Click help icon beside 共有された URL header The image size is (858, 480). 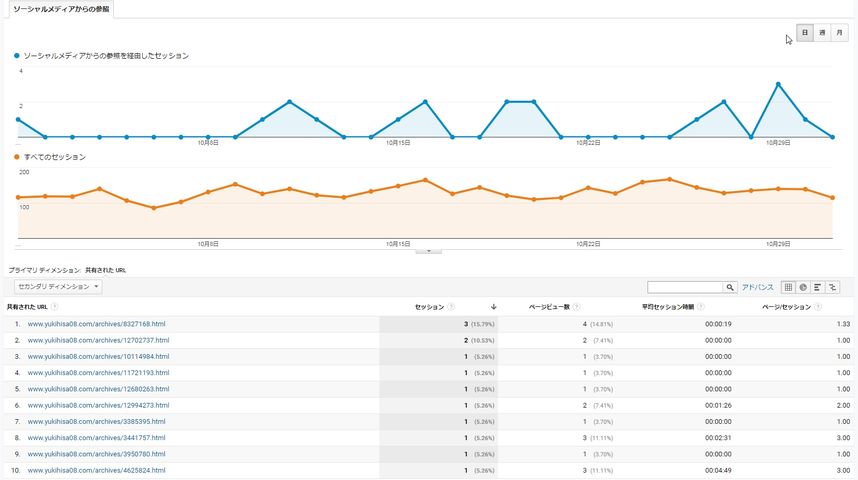click(x=54, y=307)
